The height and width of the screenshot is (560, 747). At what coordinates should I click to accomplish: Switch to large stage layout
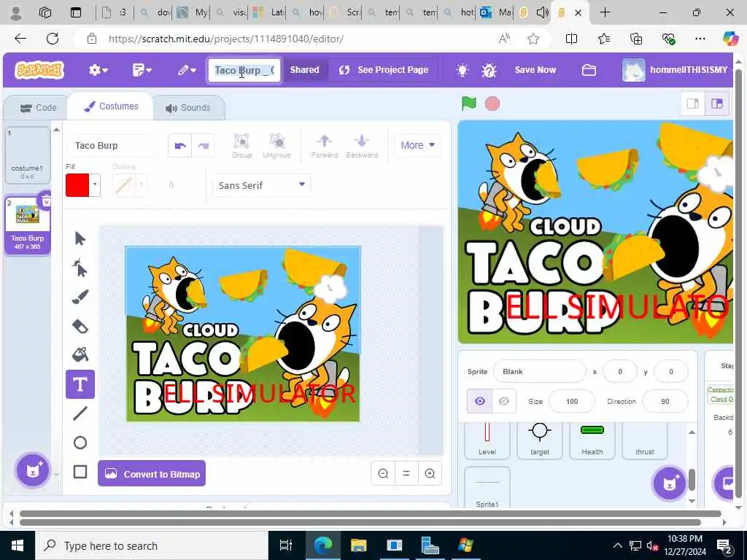point(717,104)
